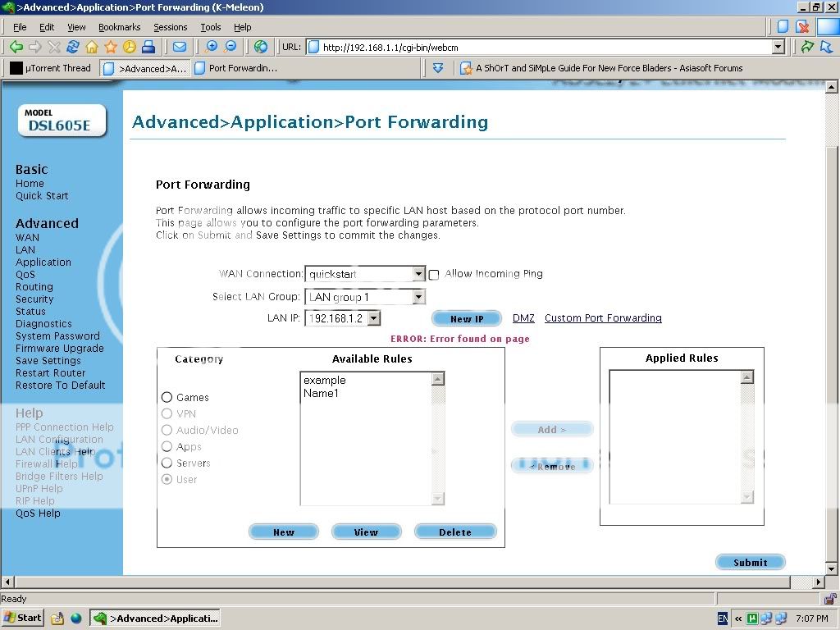Open Bookmarks star icon in toolbar

[x=111, y=47]
